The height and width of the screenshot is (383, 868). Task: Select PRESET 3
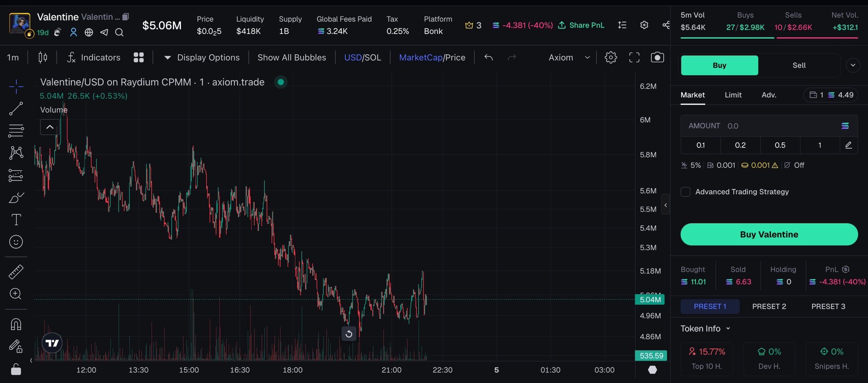pos(828,306)
